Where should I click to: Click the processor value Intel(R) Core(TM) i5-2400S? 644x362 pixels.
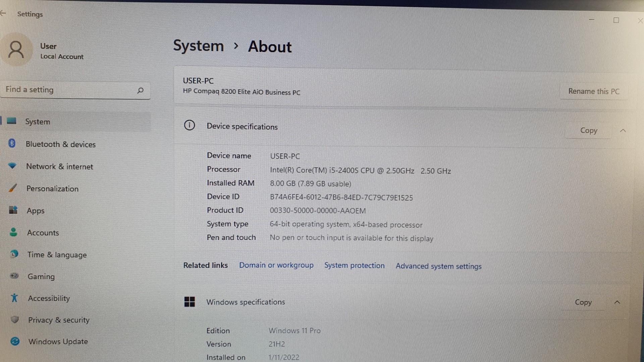(x=361, y=171)
